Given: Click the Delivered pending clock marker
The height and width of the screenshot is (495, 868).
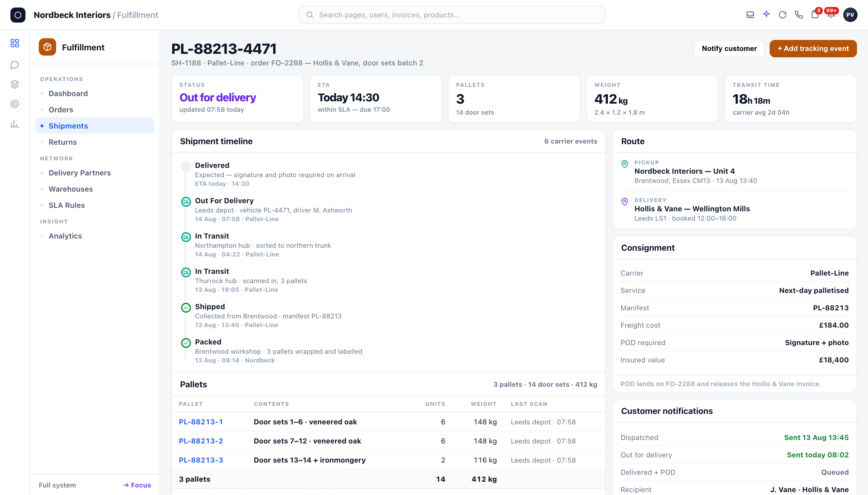Looking at the screenshot, I should pyautogui.click(x=186, y=166).
